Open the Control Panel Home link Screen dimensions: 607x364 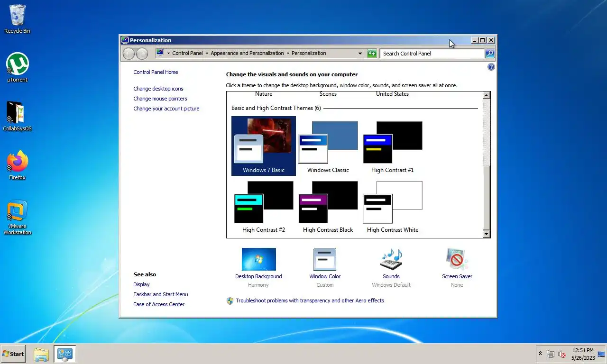156,72
